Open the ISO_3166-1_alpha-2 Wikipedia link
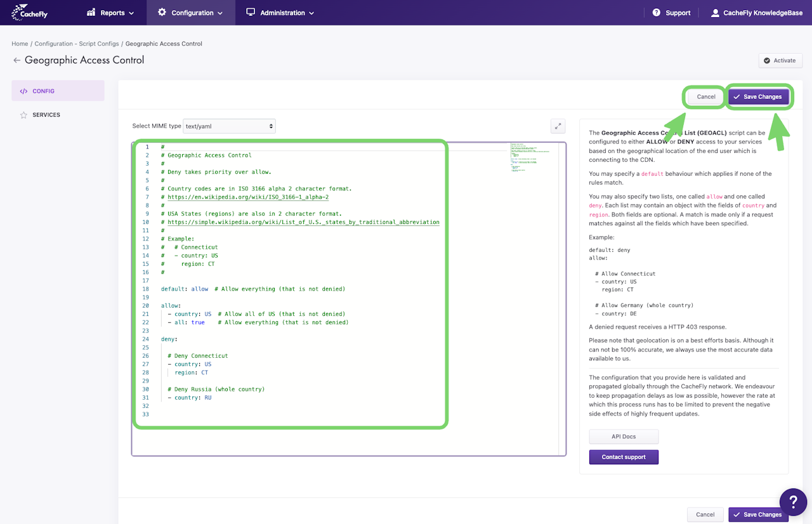Image resolution: width=812 pixels, height=524 pixels. click(248, 197)
